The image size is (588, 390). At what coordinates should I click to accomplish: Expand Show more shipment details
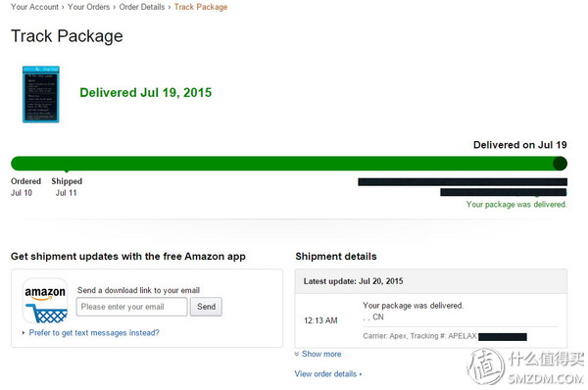click(321, 354)
